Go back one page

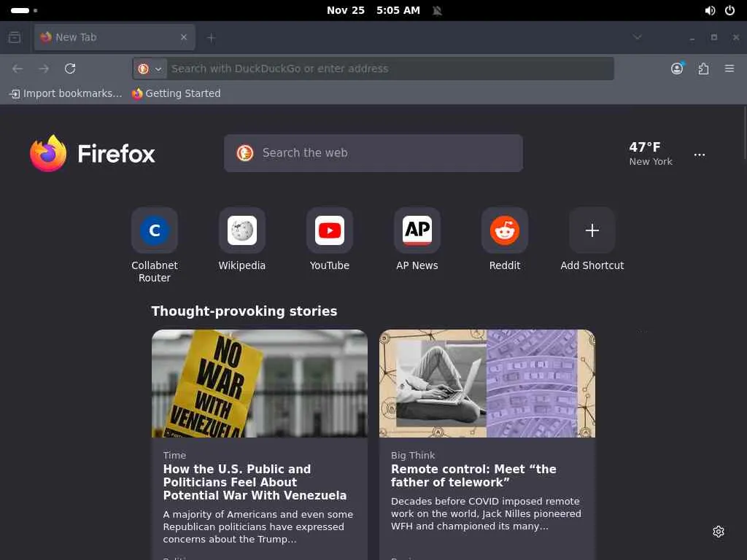coord(18,69)
